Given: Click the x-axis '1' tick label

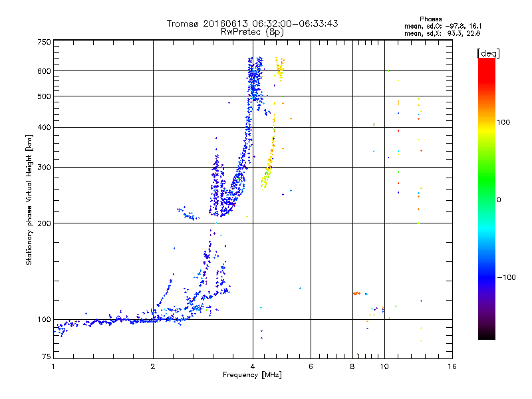Looking at the screenshot, I should [x=53, y=366].
